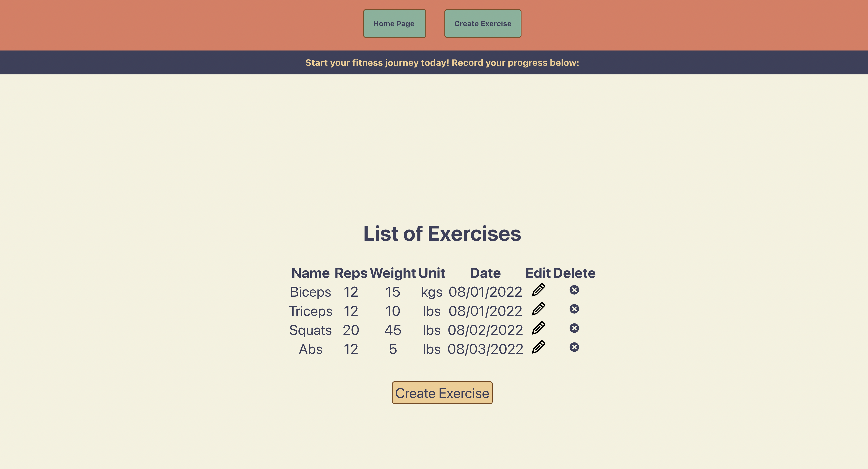Delete the Biceps exercise row
Screen dimensions: 868x469
[574, 290]
